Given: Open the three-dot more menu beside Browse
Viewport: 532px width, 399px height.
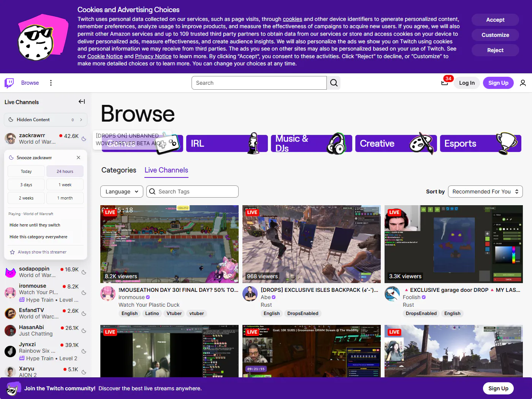Looking at the screenshot, I should tap(51, 83).
